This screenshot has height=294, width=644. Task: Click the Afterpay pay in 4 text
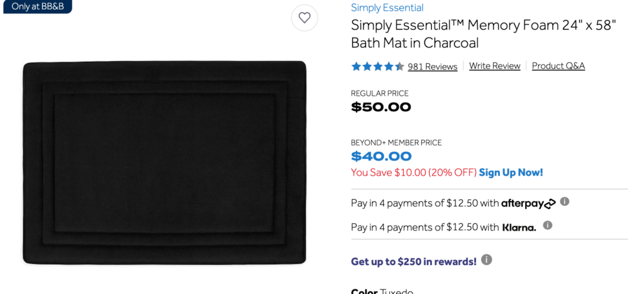point(425,203)
